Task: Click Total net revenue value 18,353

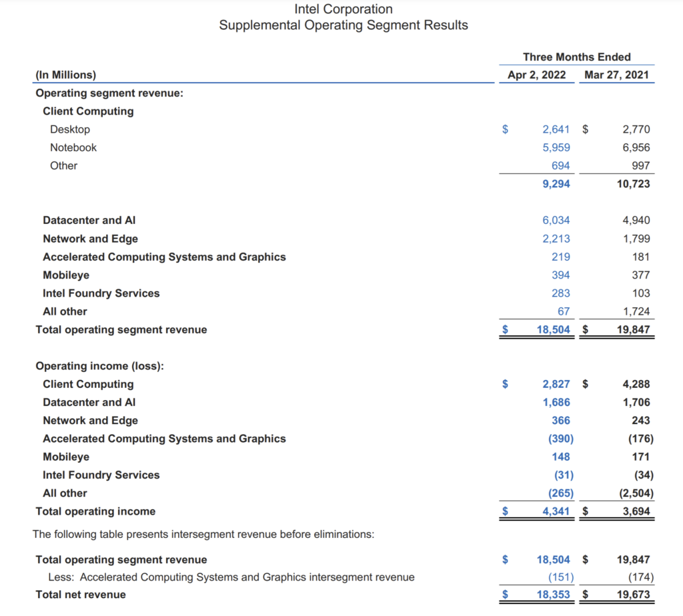Action: click(553, 595)
